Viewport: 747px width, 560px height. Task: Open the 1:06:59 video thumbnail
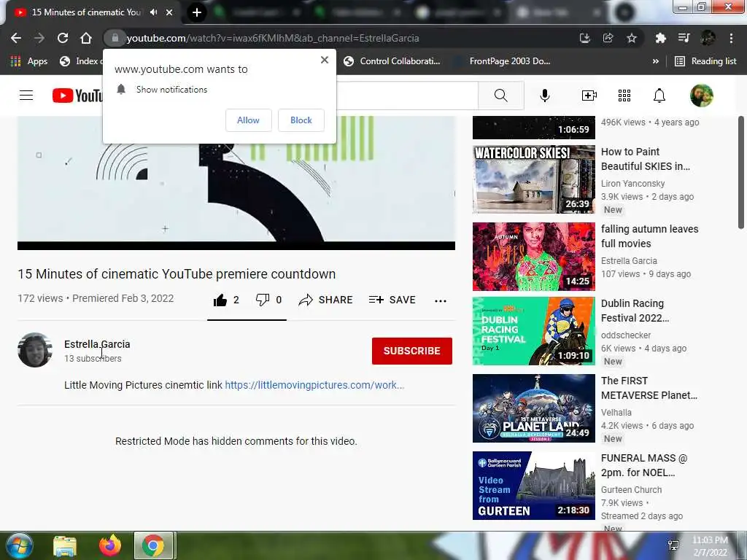pyautogui.click(x=533, y=128)
